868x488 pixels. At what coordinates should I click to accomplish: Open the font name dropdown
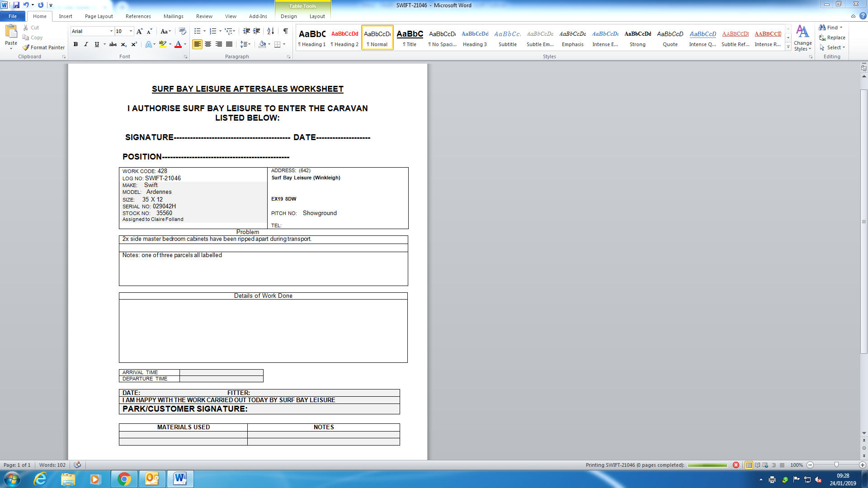[111, 31]
